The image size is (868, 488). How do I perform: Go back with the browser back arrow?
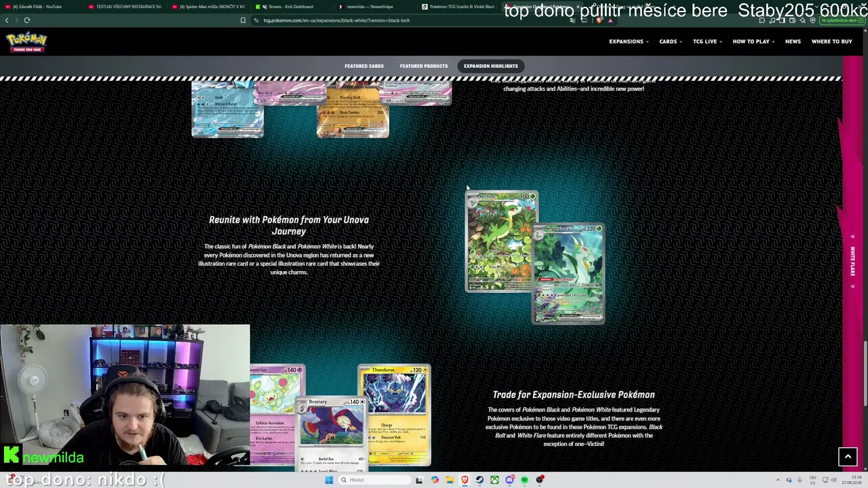[7, 20]
